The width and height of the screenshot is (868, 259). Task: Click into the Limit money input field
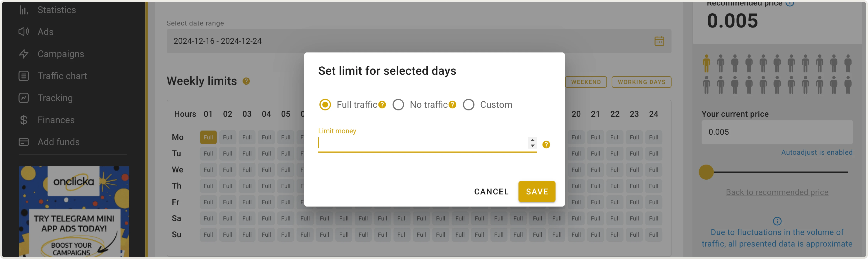pos(421,143)
